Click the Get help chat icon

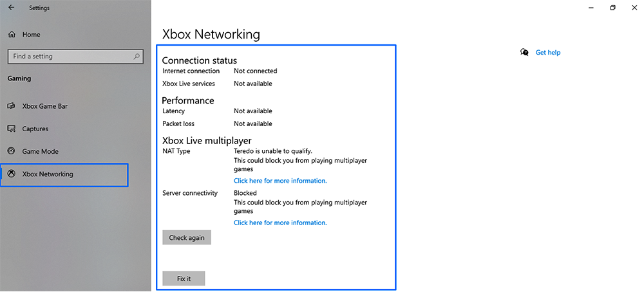tap(524, 53)
